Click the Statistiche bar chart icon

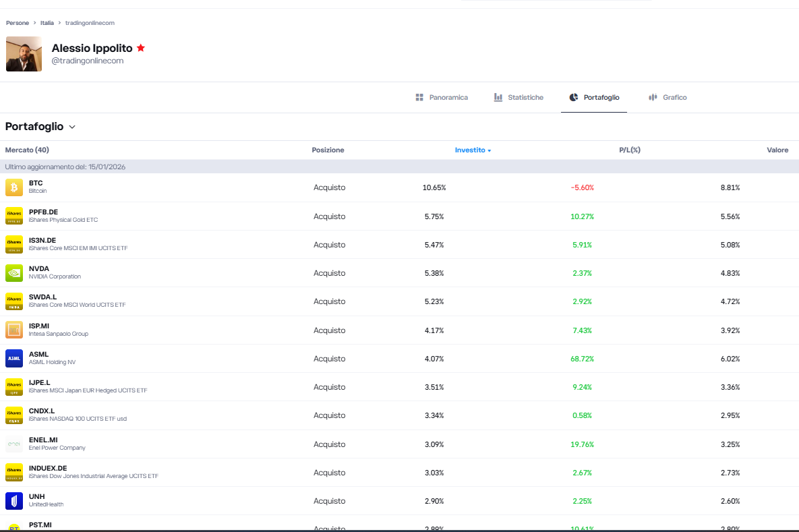pyautogui.click(x=498, y=97)
